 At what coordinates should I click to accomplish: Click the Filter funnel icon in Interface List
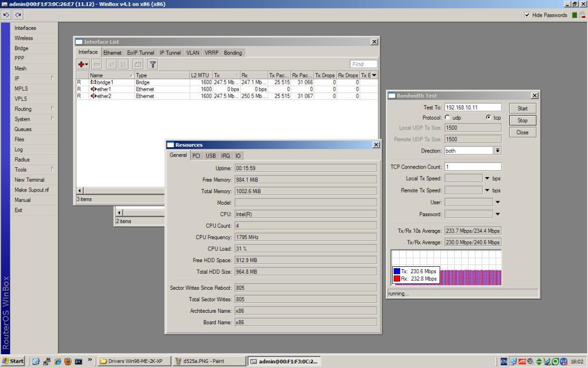[153, 64]
